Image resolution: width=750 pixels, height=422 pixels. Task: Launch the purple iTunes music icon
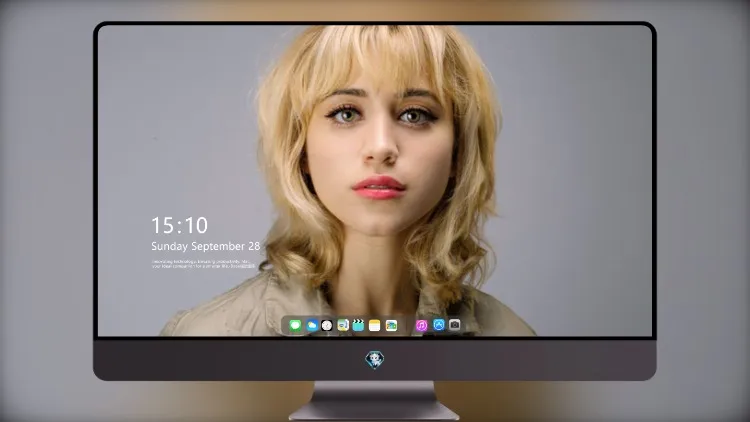pyautogui.click(x=421, y=326)
